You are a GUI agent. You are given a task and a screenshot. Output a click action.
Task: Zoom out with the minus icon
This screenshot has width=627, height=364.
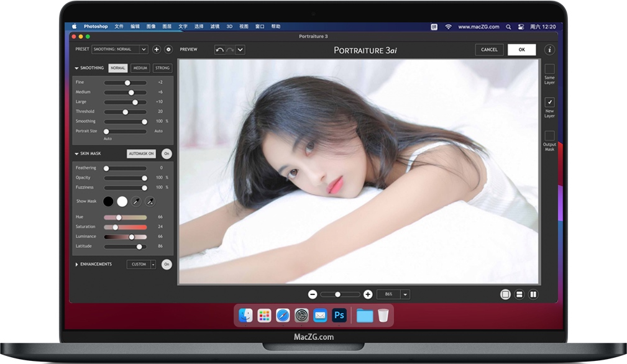pyautogui.click(x=313, y=294)
